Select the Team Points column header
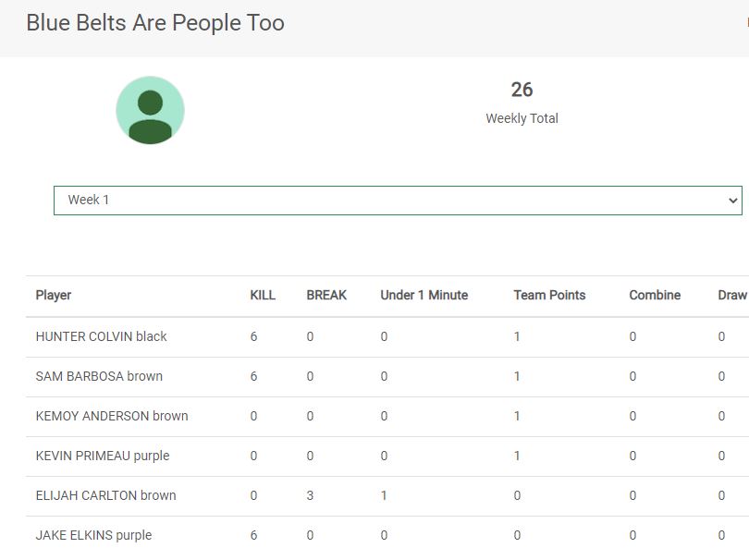Screen dimensions: 749x560 pos(549,296)
